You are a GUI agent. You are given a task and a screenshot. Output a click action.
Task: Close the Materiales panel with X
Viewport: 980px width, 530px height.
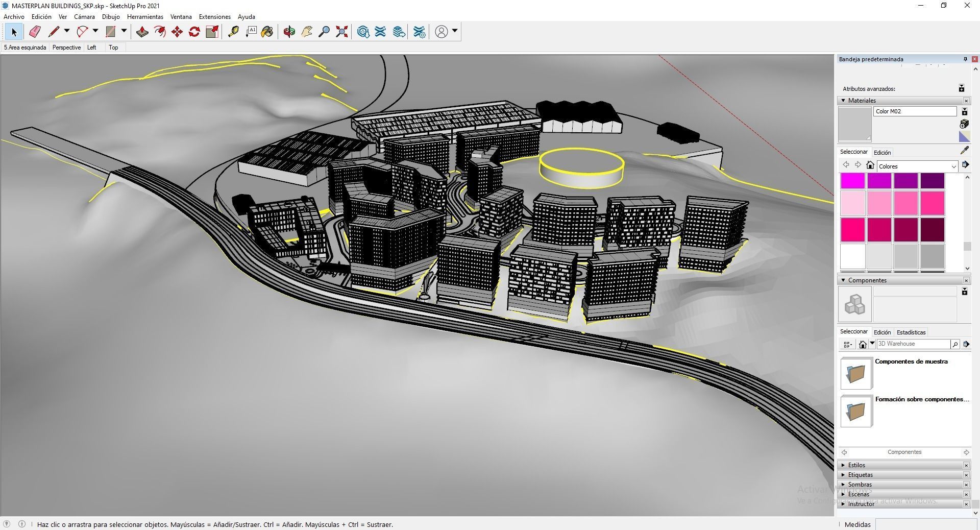[x=966, y=101]
